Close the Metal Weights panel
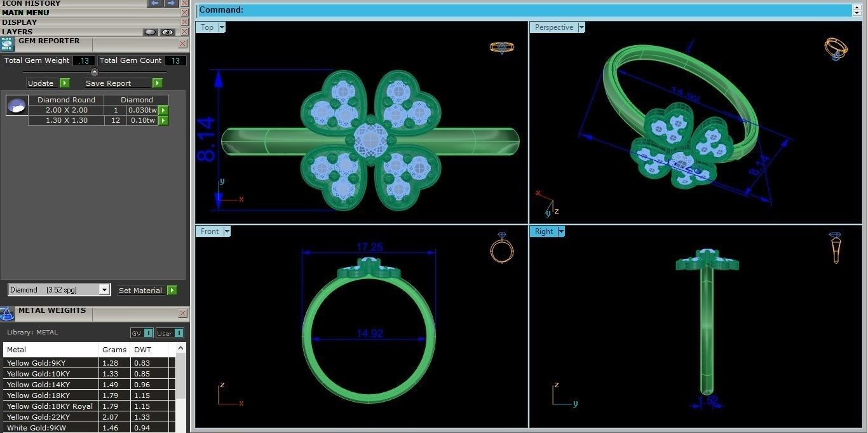The image size is (868, 433). click(x=183, y=313)
